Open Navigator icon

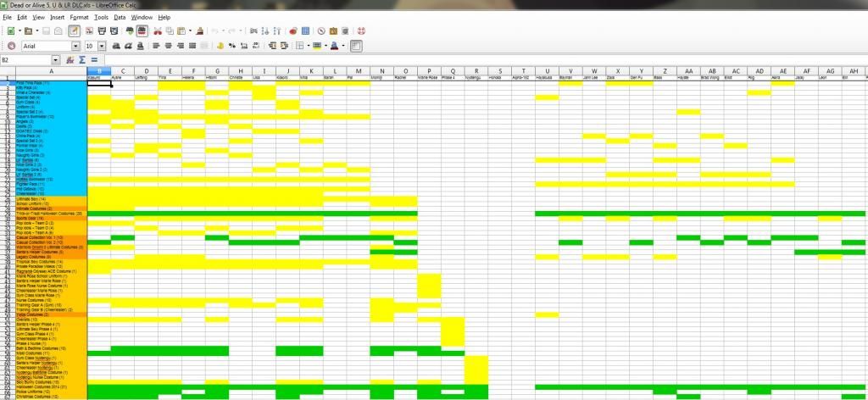321,31
